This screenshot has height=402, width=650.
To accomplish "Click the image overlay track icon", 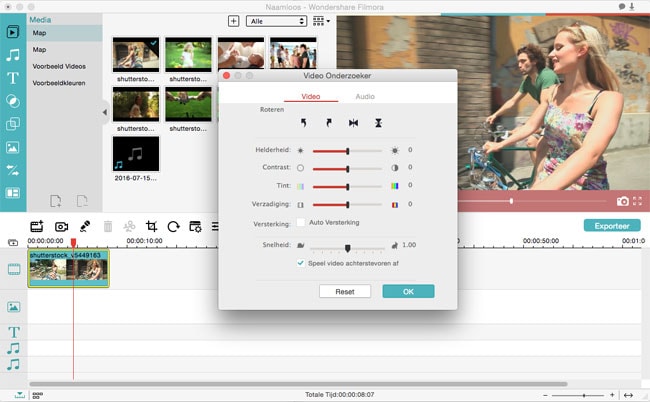I will coord(14,307).
